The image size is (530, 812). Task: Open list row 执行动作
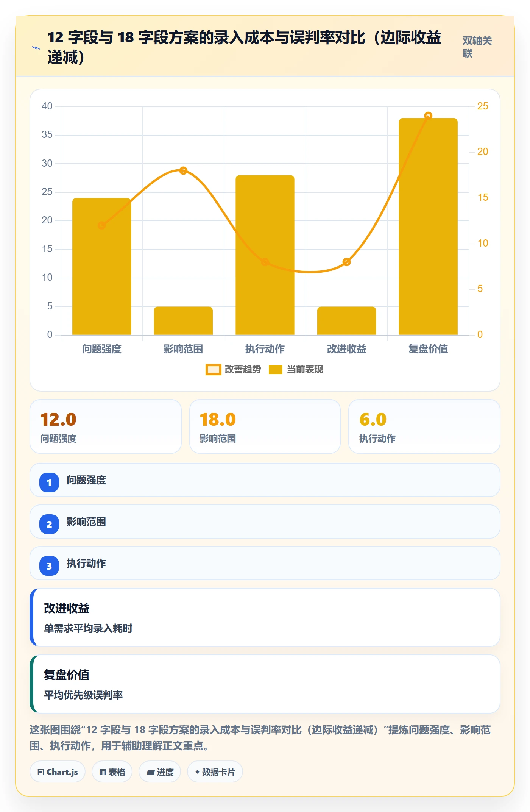pos(265,563)
